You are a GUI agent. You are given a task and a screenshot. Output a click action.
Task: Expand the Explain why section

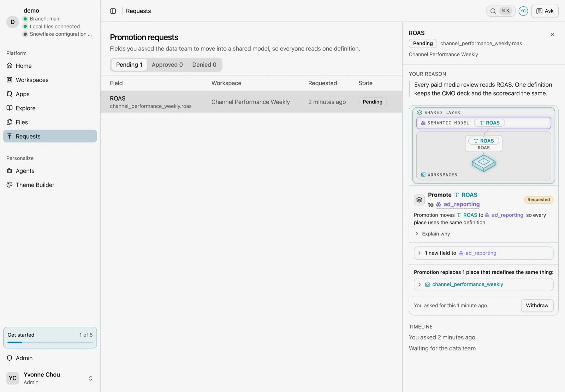[x=432, y=234]
